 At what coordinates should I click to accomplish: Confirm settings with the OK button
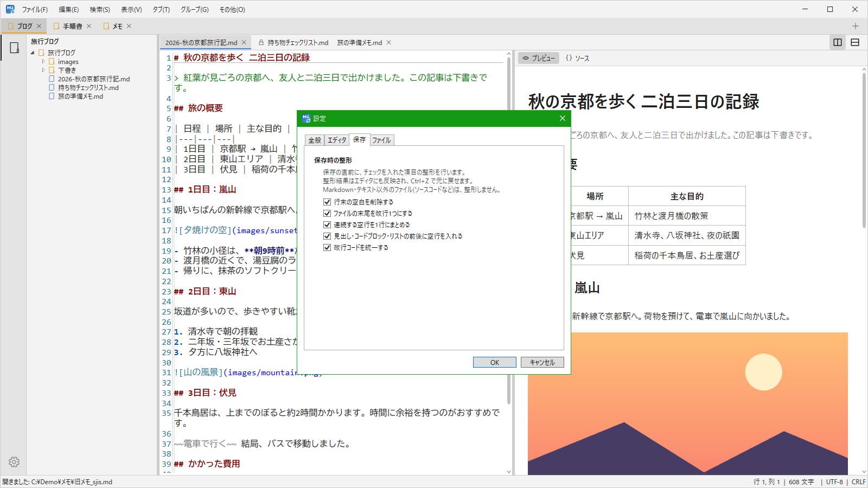(495, 362)
